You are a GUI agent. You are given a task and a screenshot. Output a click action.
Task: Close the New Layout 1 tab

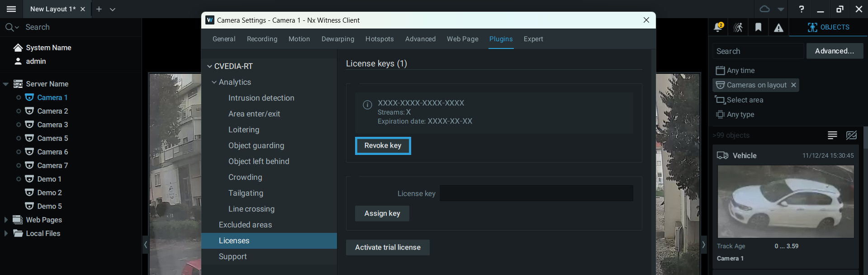click(83, 9)
